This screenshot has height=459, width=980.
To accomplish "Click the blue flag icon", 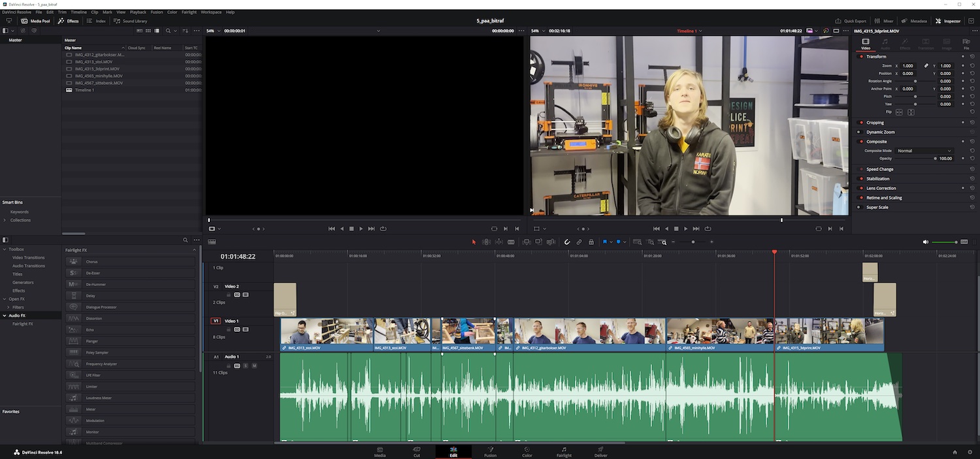I will coord(605,242).
